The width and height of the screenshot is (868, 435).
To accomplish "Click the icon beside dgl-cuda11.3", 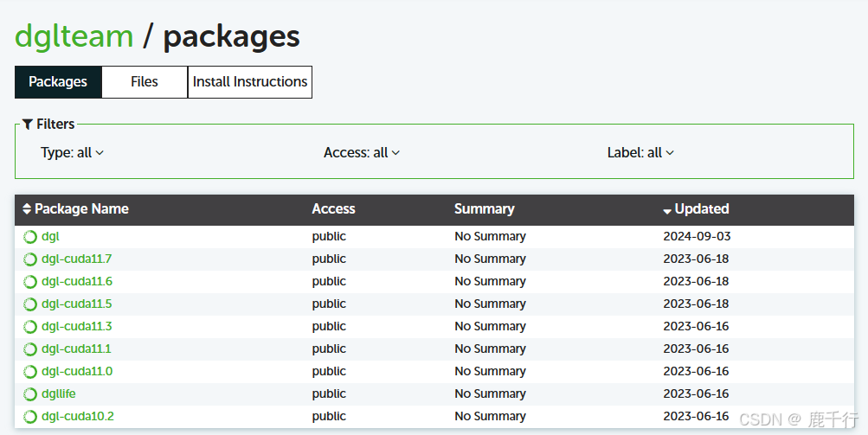I will coord(30,327).
